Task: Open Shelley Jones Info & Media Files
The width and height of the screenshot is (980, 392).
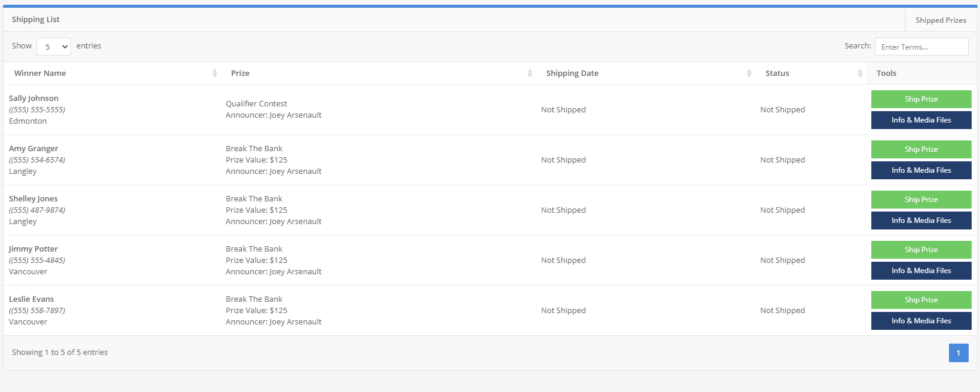Action: tap(920, 220)
